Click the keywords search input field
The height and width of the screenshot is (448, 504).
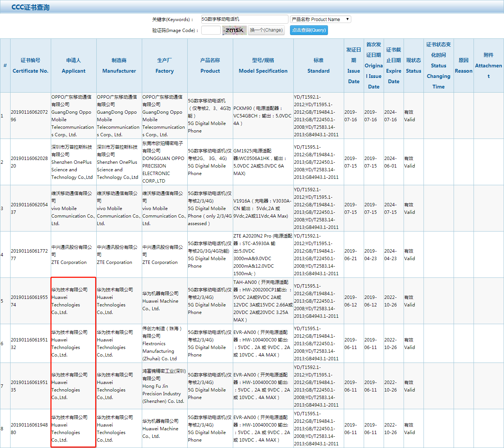pos(244,19)
